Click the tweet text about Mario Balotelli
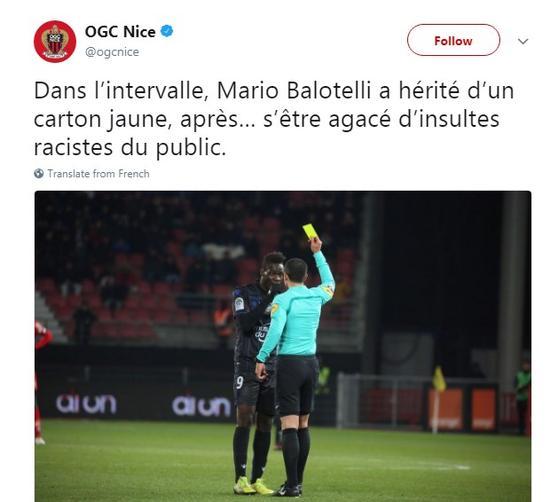Image resolution: width=550 pixels, height=502 pixels. pos(274,119)
